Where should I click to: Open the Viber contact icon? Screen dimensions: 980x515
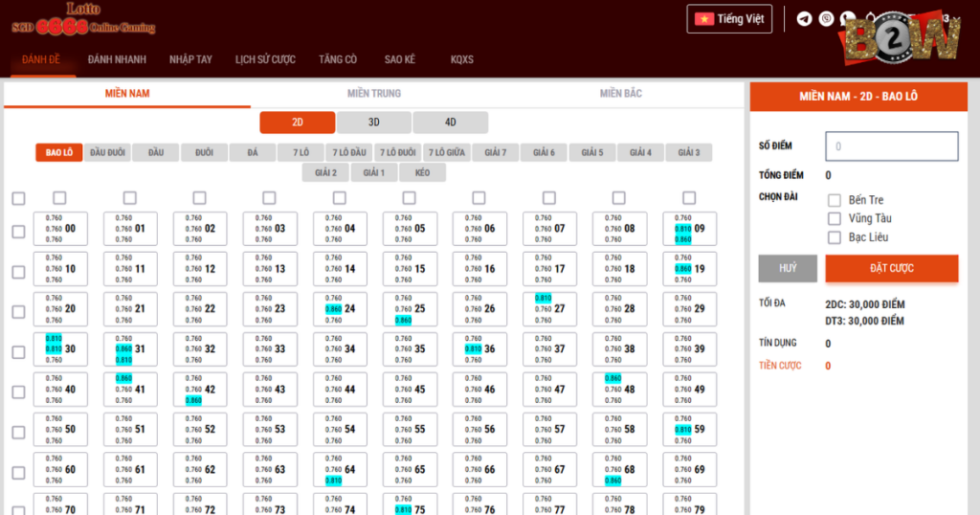pyautogui.click(x=826, y=18)
